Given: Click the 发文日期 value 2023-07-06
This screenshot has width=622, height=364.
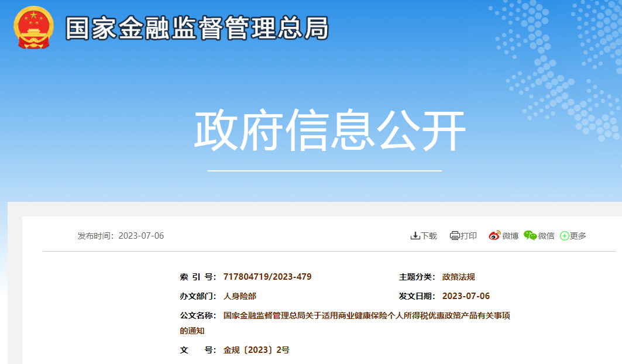Looking at the screenshot, I should [466, 296].
